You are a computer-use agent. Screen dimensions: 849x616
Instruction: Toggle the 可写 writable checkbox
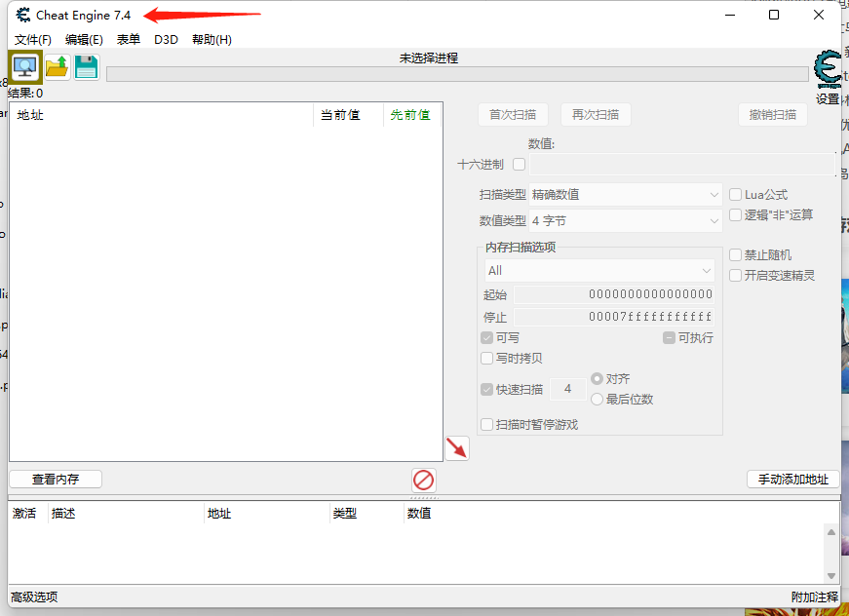click(486, 338)
